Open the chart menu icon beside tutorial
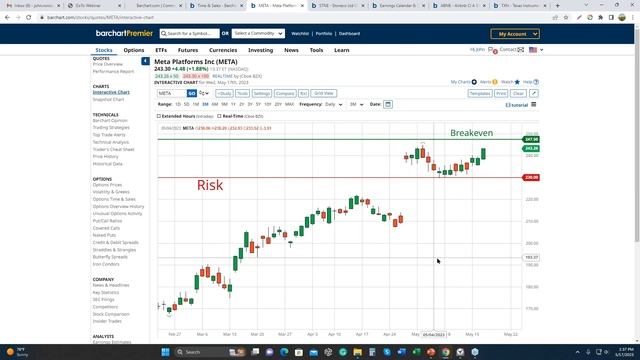Image resolution: width=640 pixels, height=360 pixels. pos(533,105)
